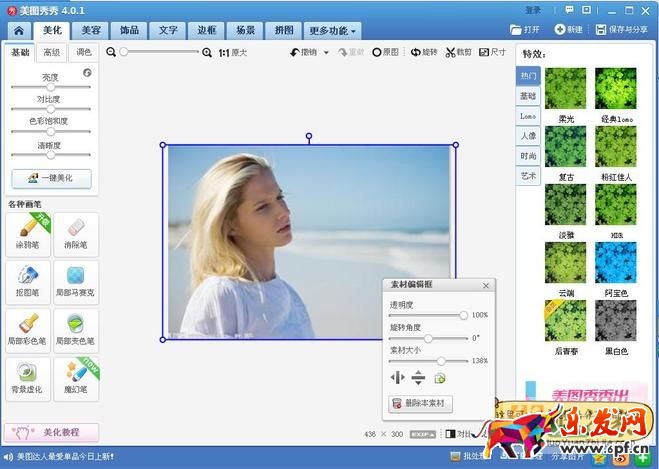This screenshot has height=469, width=659.
Task: Choose the 抠图笔 cutout tool
Action: click(28, 283)
